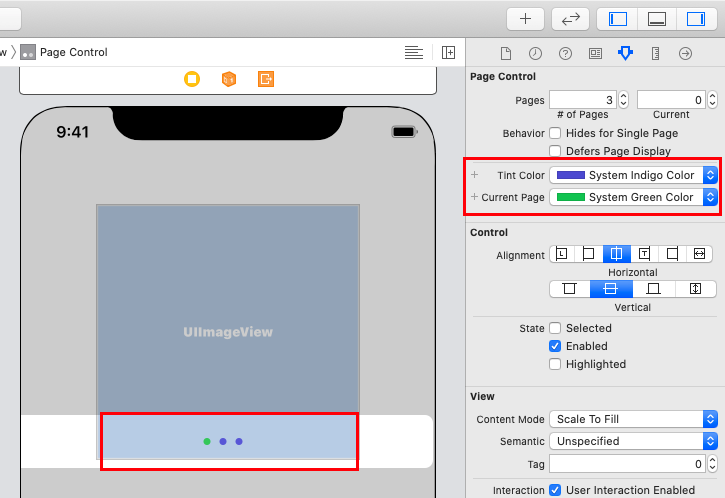Open the File inspector tab
Image resolution: width=725 pixels, height=498 pixels.
click(x=506, y=54)
